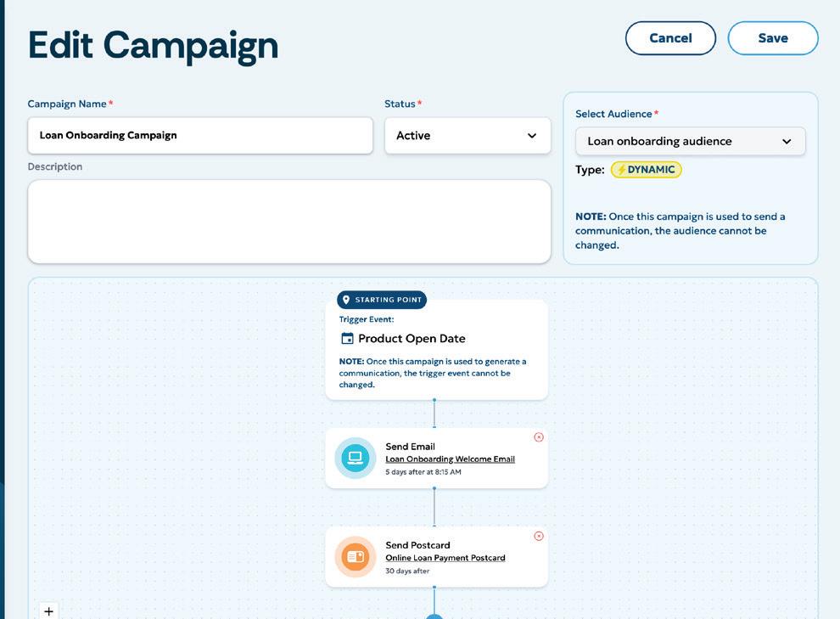Open Loan Onboarding Welcome Email link
Screen dimensions: 840x619
point(450,459)
